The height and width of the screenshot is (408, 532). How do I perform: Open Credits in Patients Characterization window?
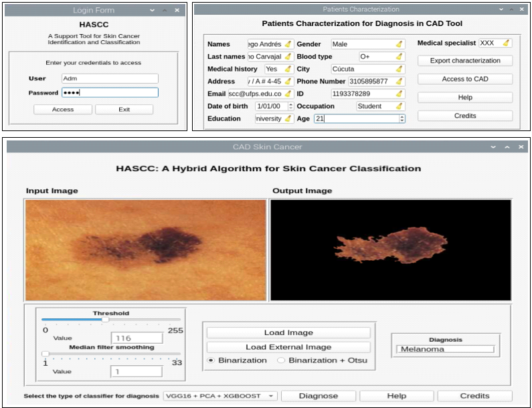tap(465, 116)
